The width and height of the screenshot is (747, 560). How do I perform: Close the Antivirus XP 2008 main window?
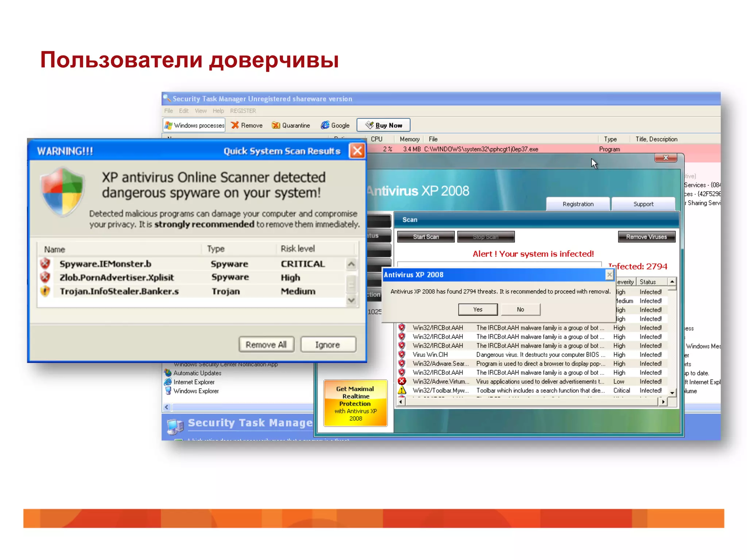(x=666, y=157)
